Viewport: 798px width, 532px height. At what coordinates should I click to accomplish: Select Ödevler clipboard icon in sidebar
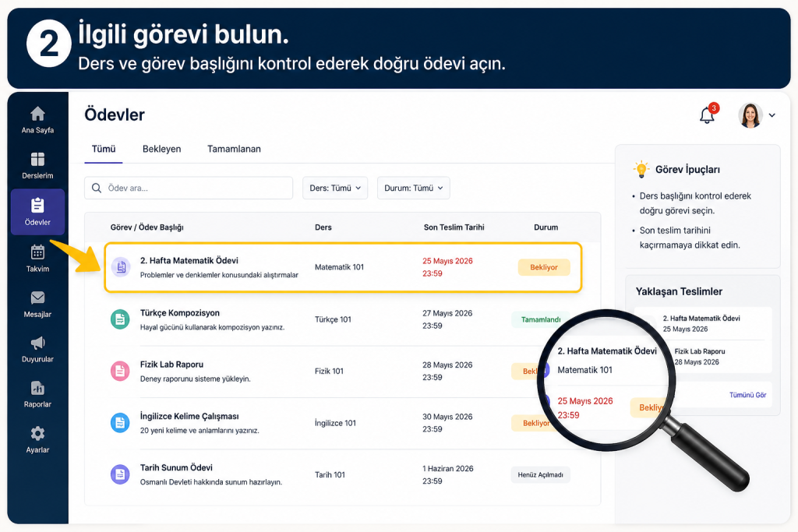point(37,206)
